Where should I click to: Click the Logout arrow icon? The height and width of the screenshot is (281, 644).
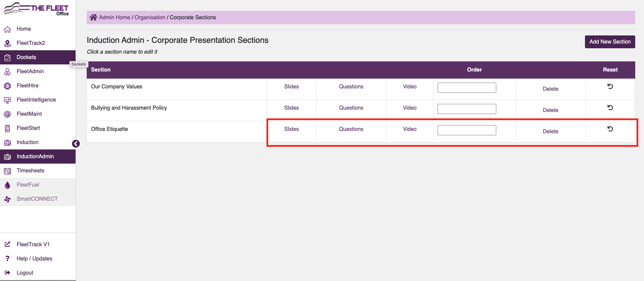(7, 273)
